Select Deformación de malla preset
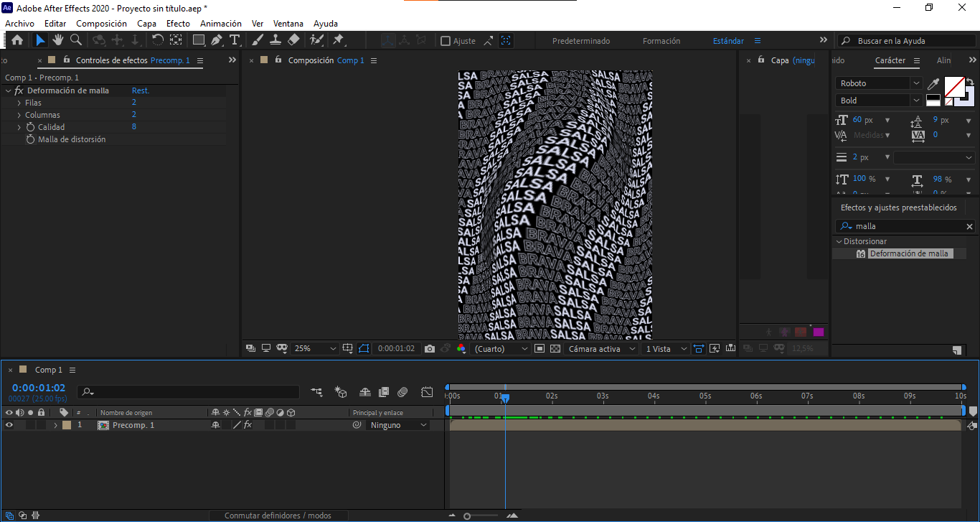The height and width of the screenshot is (522, 980). tap(908, 253)
